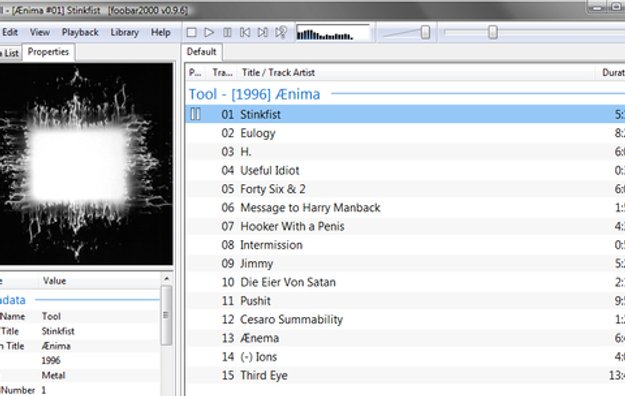Click the Play button in toolbar
Screen dimensions: 625x396
pyautogui.click(x=209, y=32)
